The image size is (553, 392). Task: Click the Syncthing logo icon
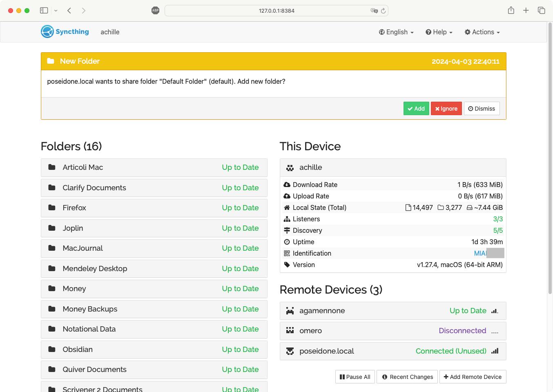(47, 32)
